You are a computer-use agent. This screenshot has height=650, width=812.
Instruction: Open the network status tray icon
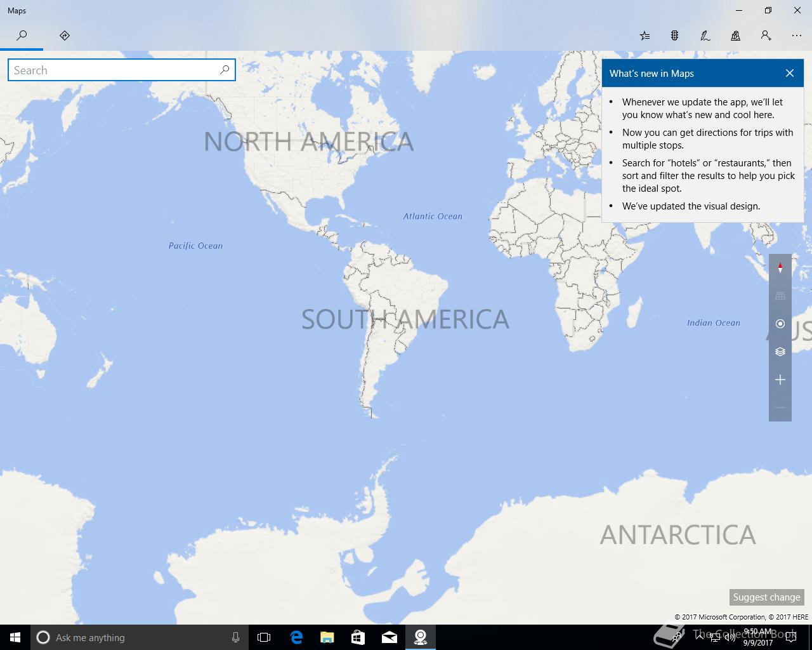coord(715,637)
